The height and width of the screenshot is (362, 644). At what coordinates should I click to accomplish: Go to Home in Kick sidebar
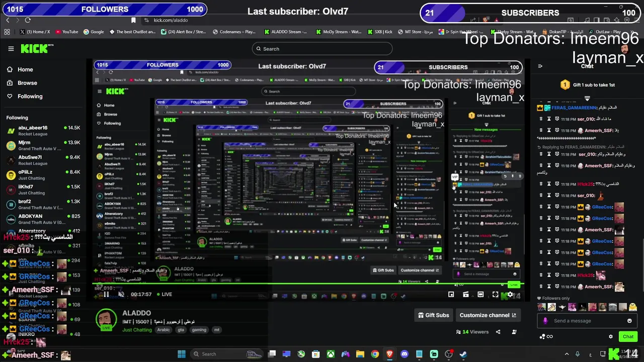pos(20,69)
